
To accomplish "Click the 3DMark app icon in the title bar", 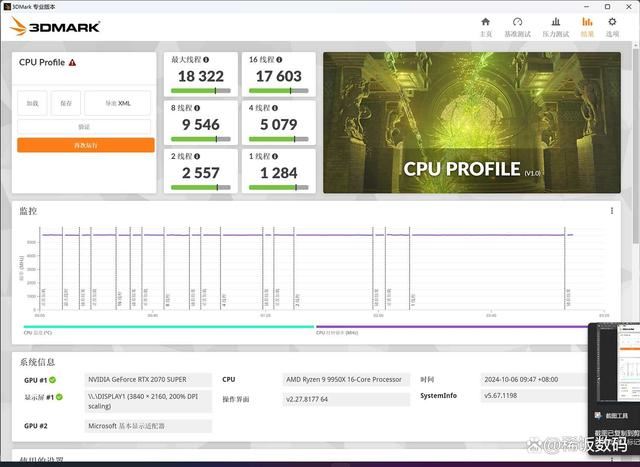I will tap(7, 7).
